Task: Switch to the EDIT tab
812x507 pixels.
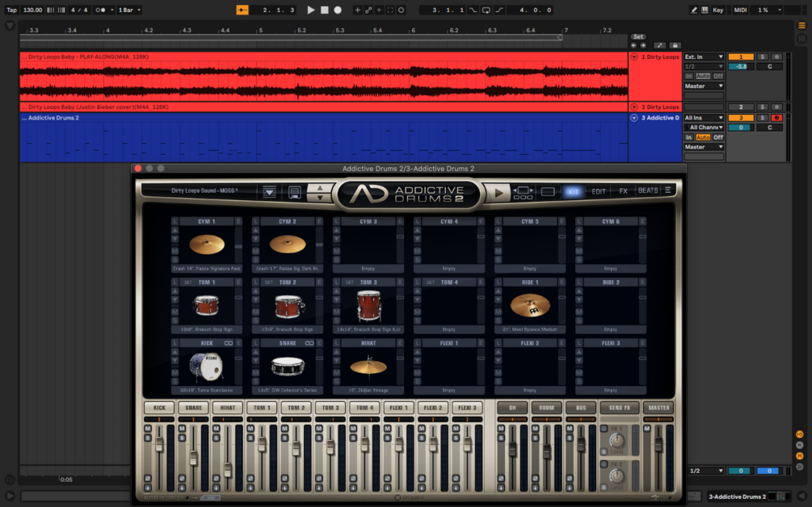Action: [x=599, y=191]
